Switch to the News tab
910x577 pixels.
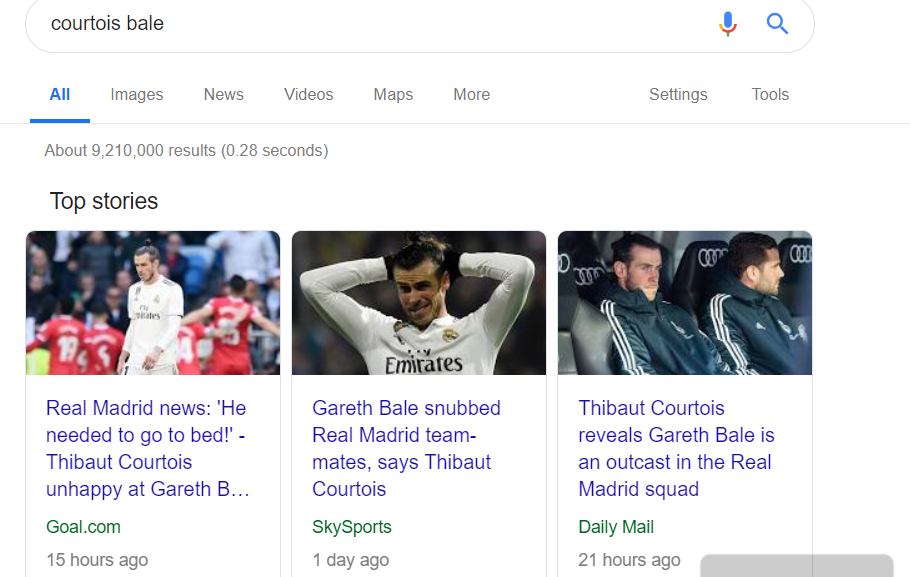(223, 95)
